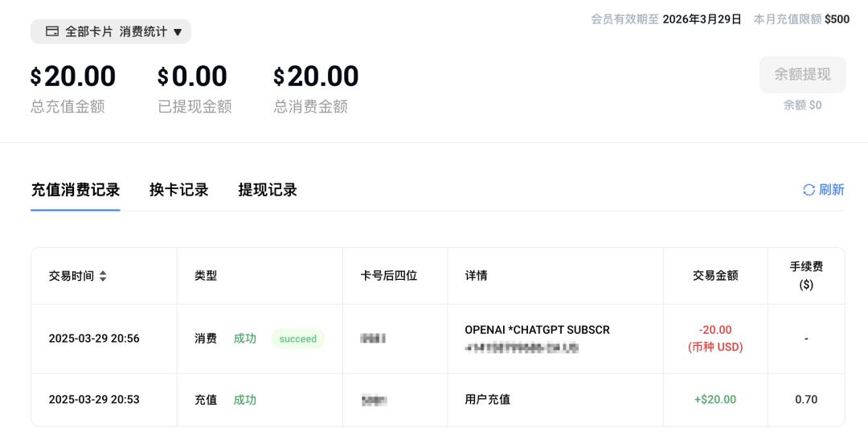This screenshot has height=444, width=868.
Task: Click the +$20.00 recharge amount
Action: [715, 400]
